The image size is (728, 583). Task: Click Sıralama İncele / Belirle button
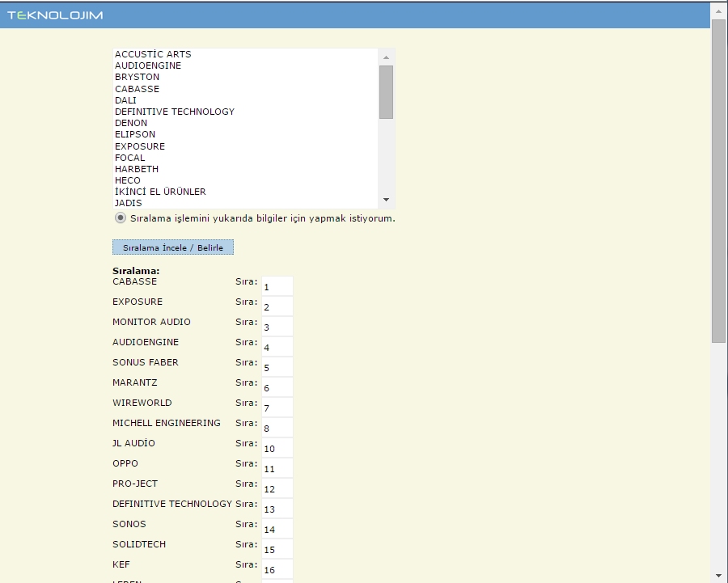coord(173,247)
